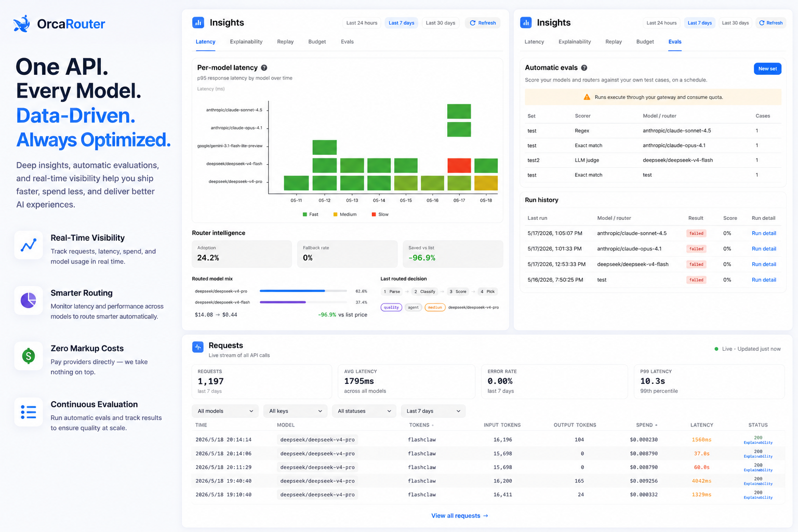Open the All keys dropdown
The width and height of the screenshot is (798, 532).
click(296, 411)
